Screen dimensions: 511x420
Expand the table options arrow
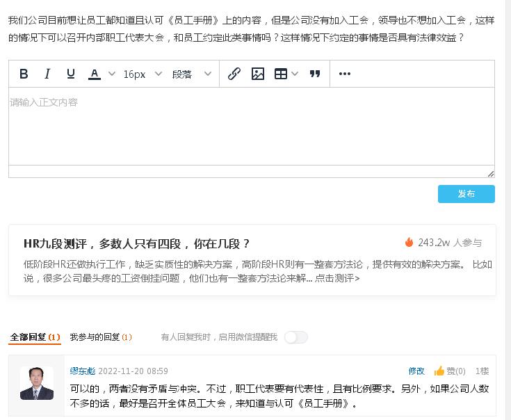[295, 74]
